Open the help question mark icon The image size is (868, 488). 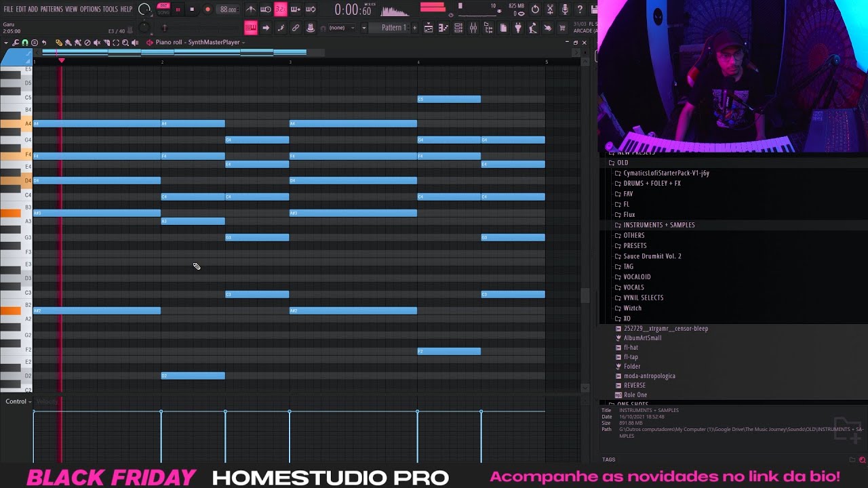click(580, 9)
